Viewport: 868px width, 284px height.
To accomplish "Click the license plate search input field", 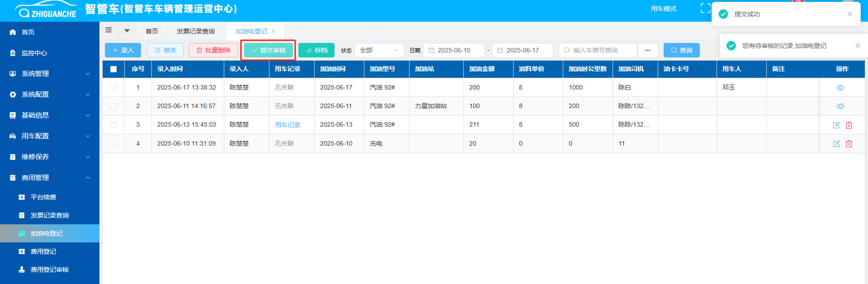I will pos(598,50).
